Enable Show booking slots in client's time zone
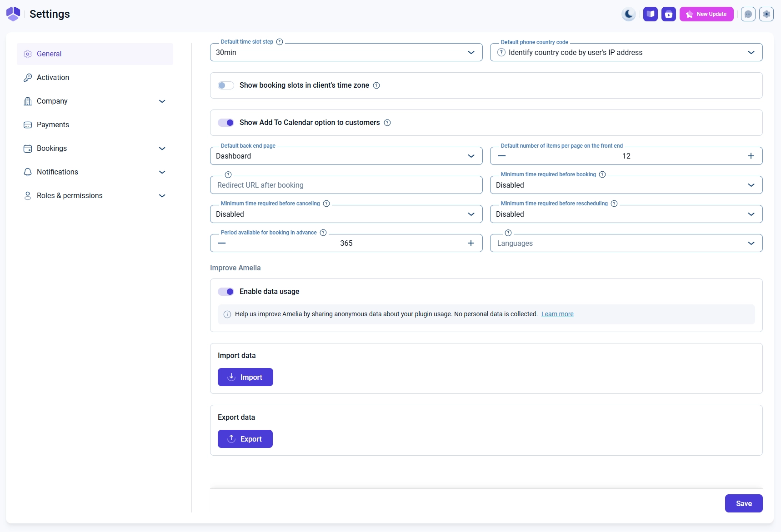Image resolution: width=781 pixels, height=532 pixels. pyautogui.click(x=226, y=85)
